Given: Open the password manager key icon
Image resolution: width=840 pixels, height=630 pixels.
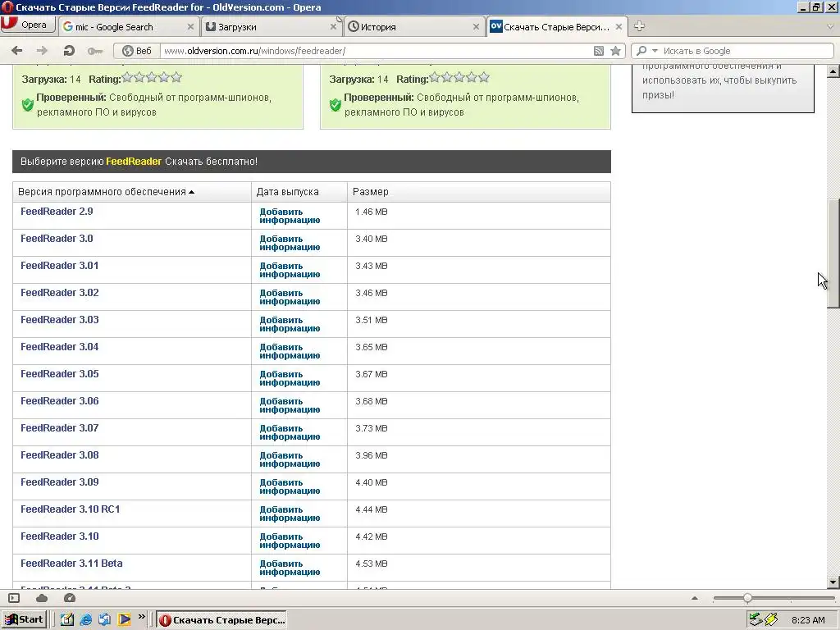Looking at the screenshot, I should pyautogui.click(x=95, y=51).
